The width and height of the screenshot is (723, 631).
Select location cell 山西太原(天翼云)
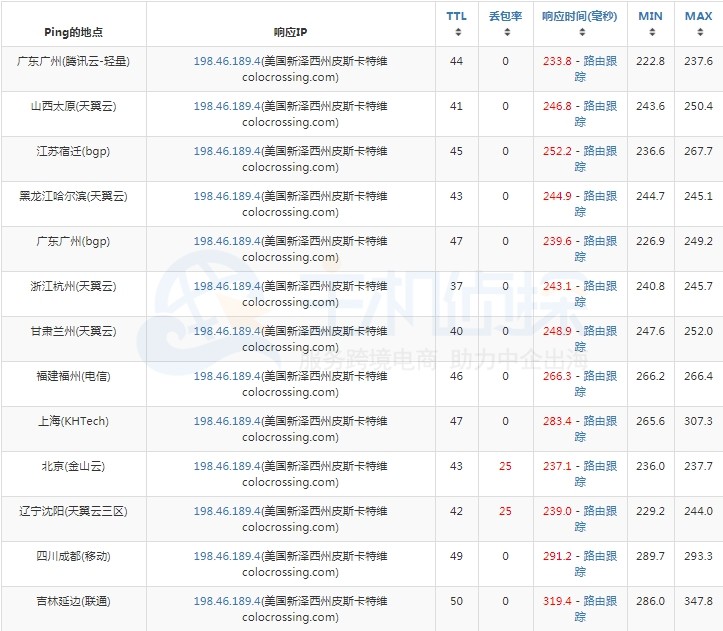pyautogui.click(x=74, y=114)
